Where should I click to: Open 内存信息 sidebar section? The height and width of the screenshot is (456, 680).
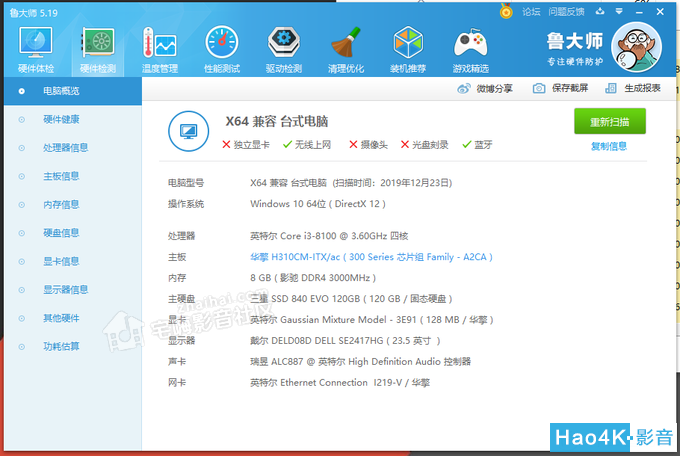pos(73,205)
